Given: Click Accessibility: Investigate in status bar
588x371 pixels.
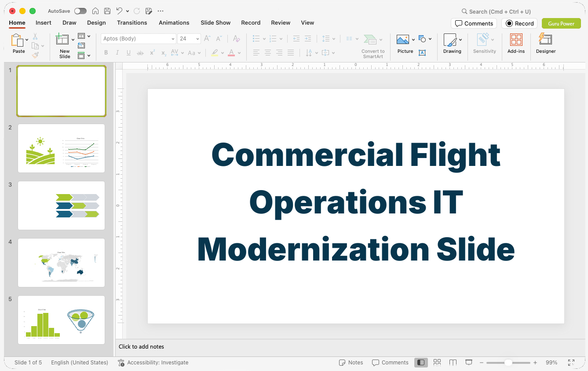Looking at the screenshot, I should pyautogui.click(x=153, y=363).
